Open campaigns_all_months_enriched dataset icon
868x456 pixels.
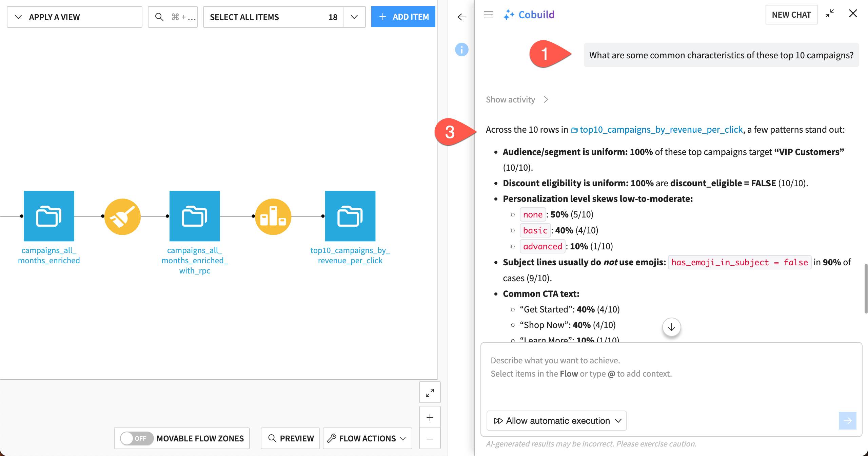point(49,216)
